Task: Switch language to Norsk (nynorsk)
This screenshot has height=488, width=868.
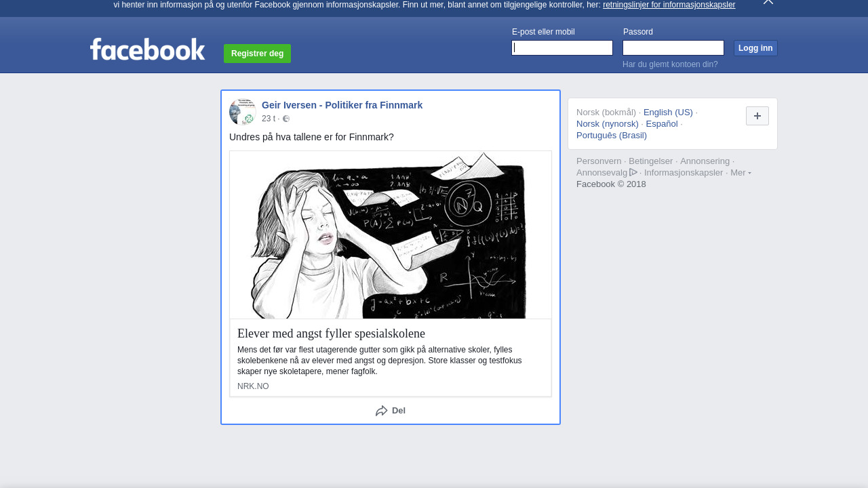Action: pos(608,123)
